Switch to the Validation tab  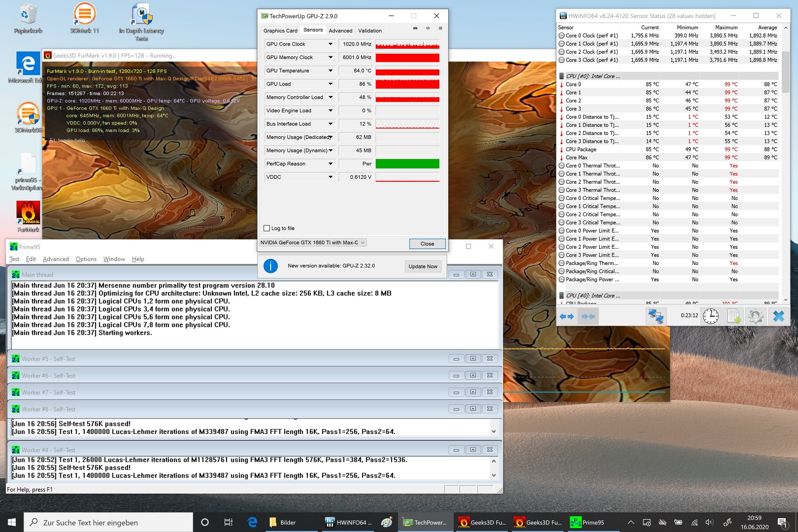pos(370,31)
